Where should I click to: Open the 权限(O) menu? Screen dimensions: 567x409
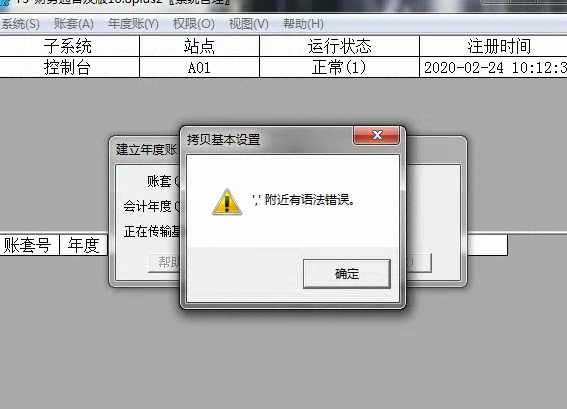(x=194, y=24)
